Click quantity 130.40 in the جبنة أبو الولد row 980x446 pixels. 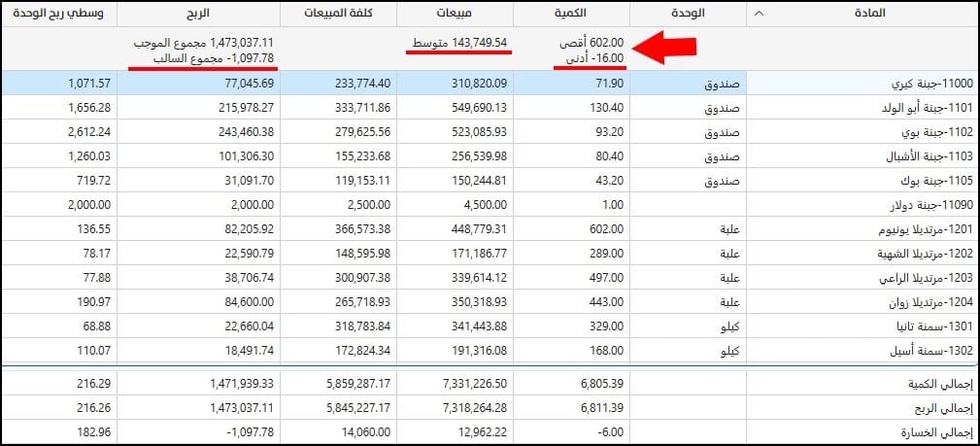pos(606,108)
